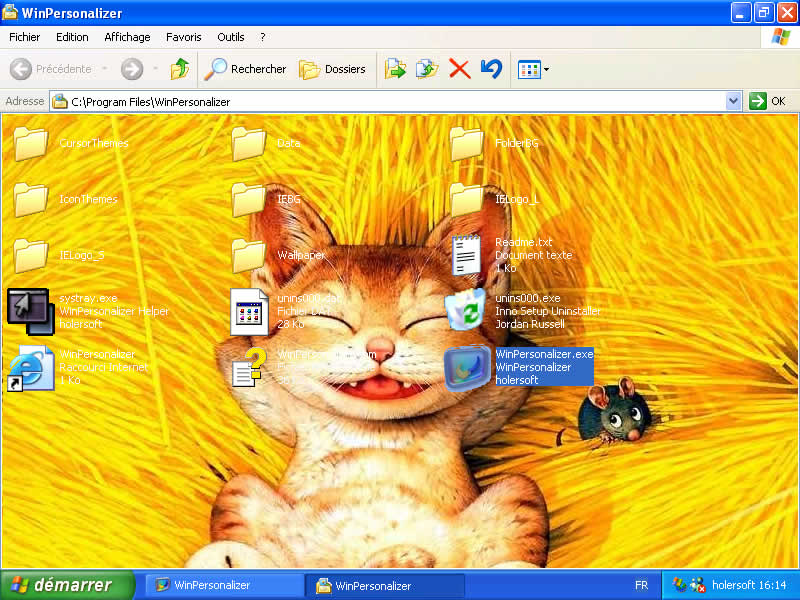Open the Favoris menu

(184, 37)
